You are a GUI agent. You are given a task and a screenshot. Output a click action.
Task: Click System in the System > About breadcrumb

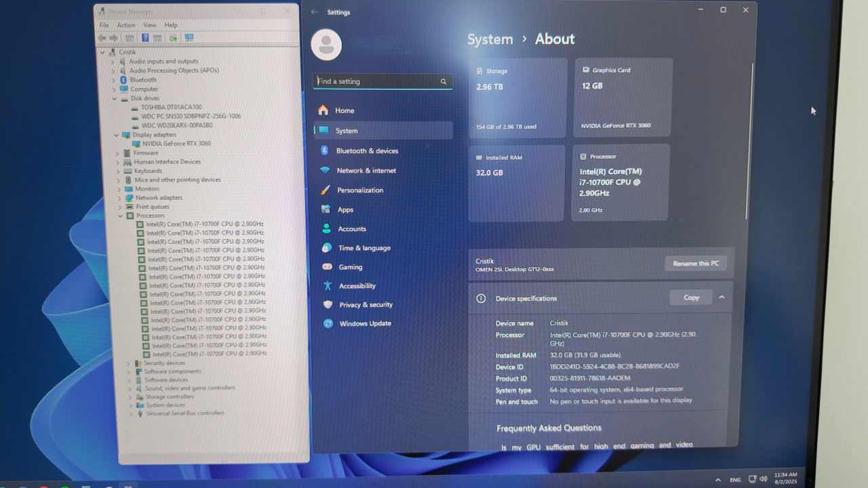tap(490, 39)
